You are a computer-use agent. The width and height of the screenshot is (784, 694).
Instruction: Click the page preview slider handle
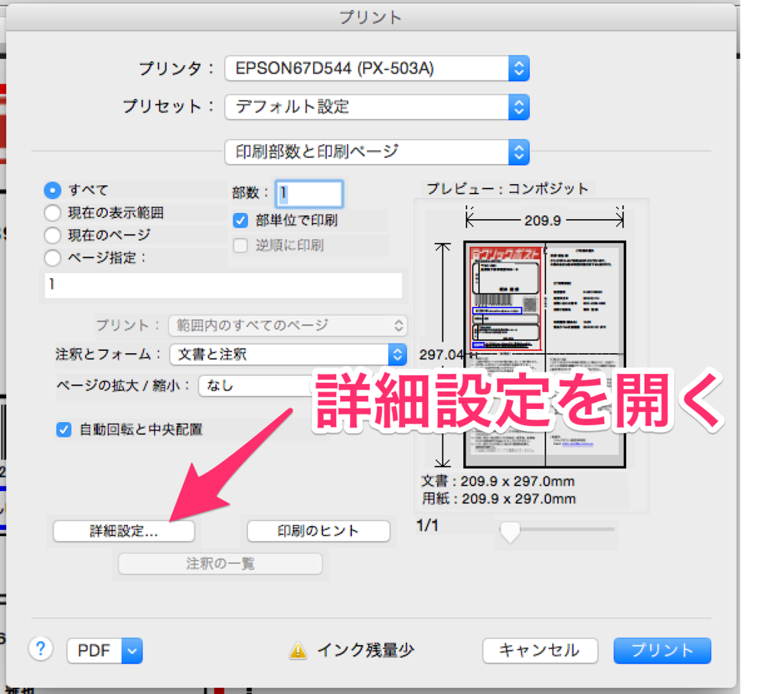point(510,532)
